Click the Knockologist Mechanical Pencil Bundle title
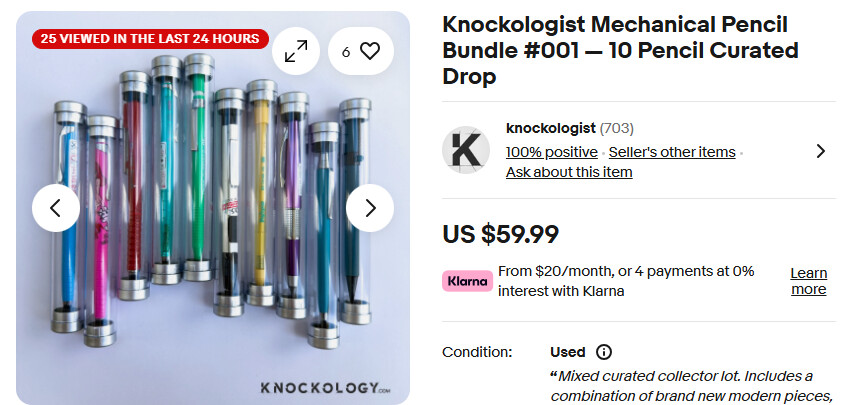 616,50
